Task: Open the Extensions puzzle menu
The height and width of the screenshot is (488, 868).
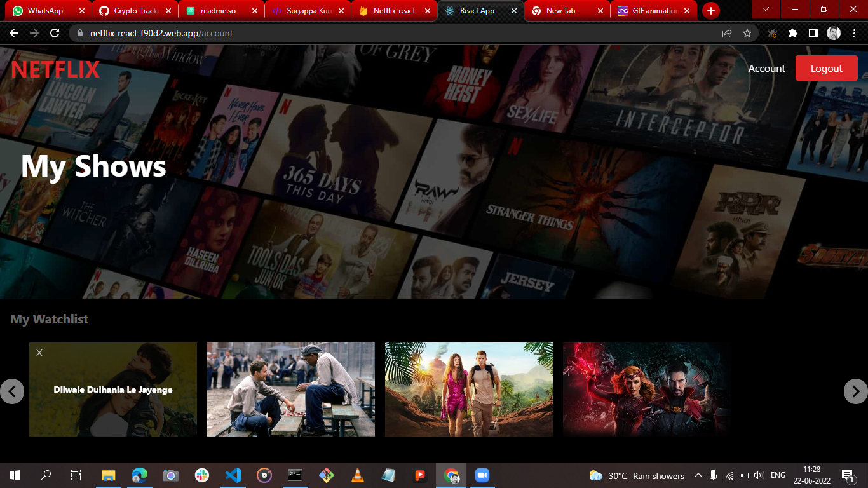Action: [x=793, y=33]
